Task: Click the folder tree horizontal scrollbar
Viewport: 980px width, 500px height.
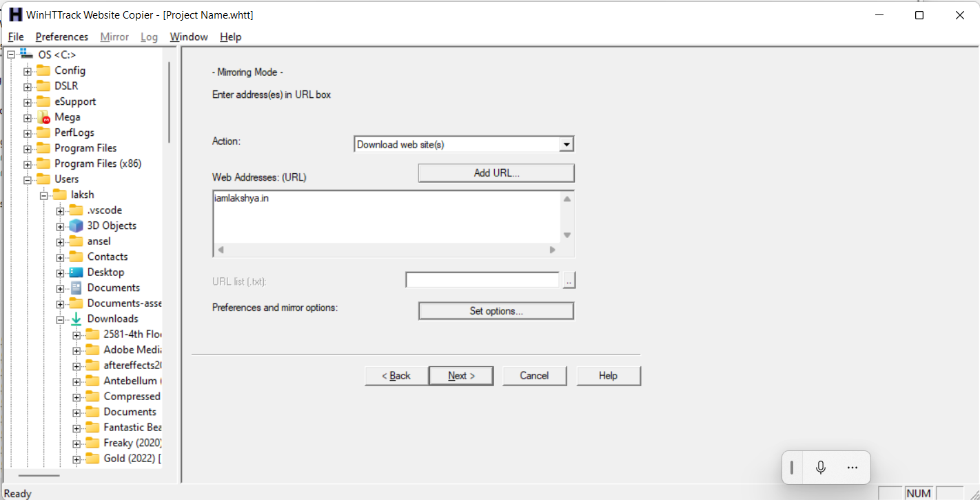Action: coord(39,474)
